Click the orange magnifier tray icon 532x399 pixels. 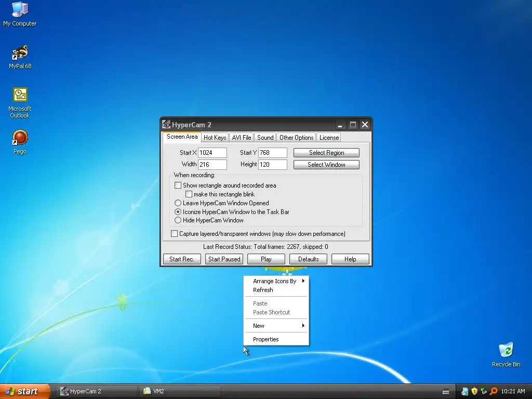point(494,391)
